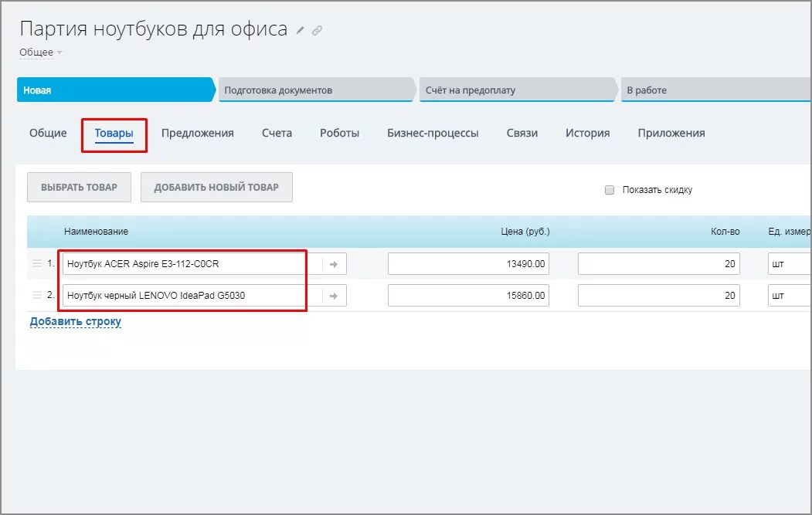
Task: Open unit dropdown for LENOVO row
Action: click(x=788, y=295)
